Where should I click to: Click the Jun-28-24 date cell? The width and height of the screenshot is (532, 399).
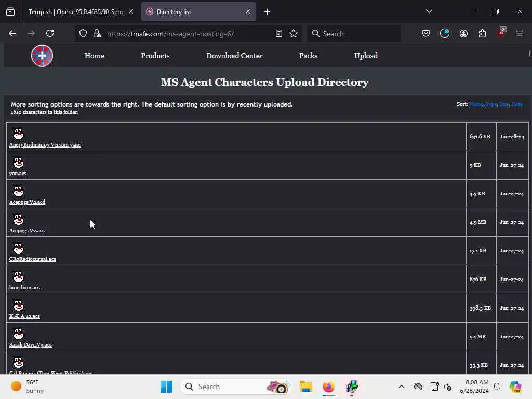[x=512, y=137]
